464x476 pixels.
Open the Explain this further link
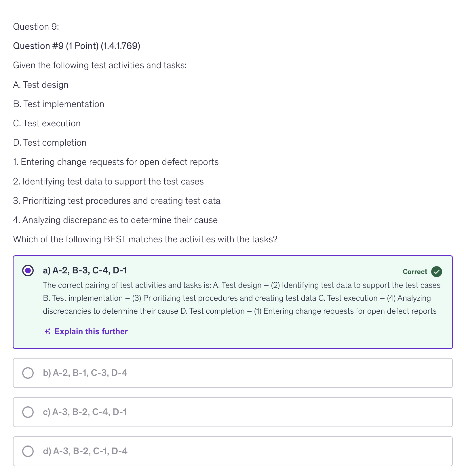click(x=91, y=332)
